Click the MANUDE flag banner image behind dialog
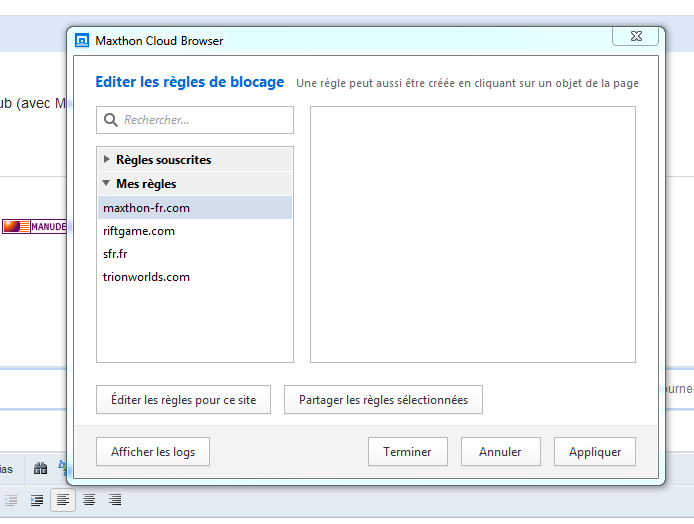The height and width of the screenshot is (524, 694). pos(34,227)
